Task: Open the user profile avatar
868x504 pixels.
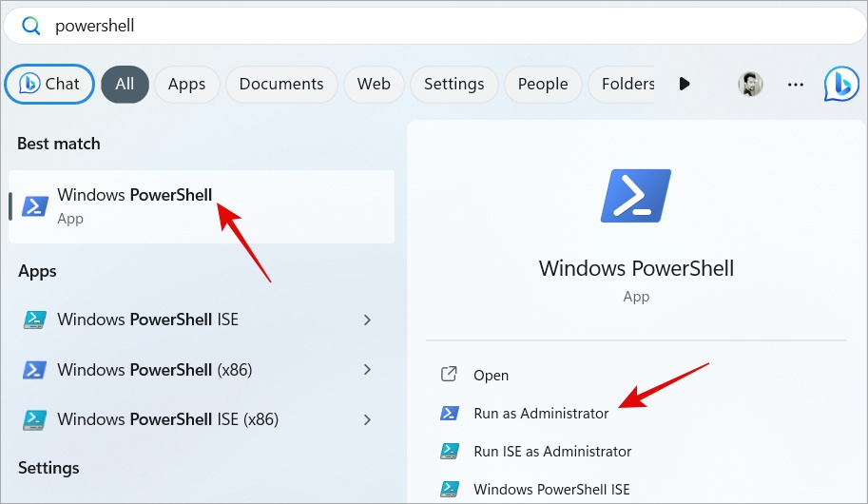Action: point(750,84)
